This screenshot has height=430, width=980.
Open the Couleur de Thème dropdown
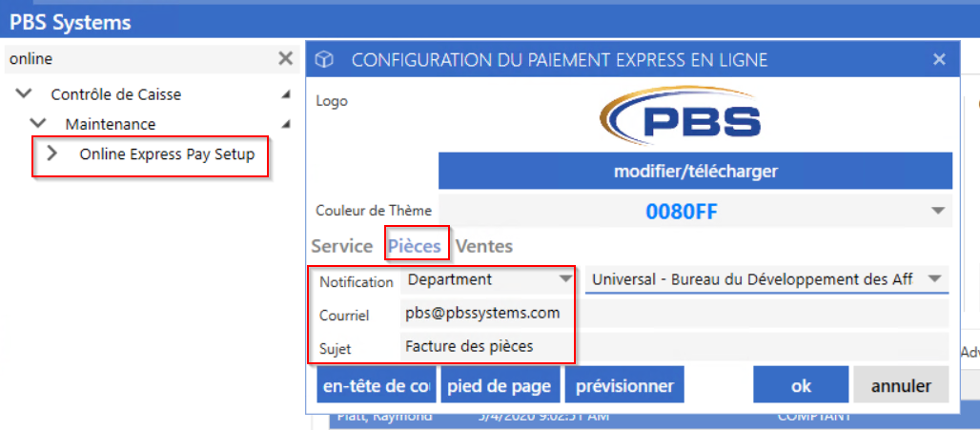click(x=937, y=212)
